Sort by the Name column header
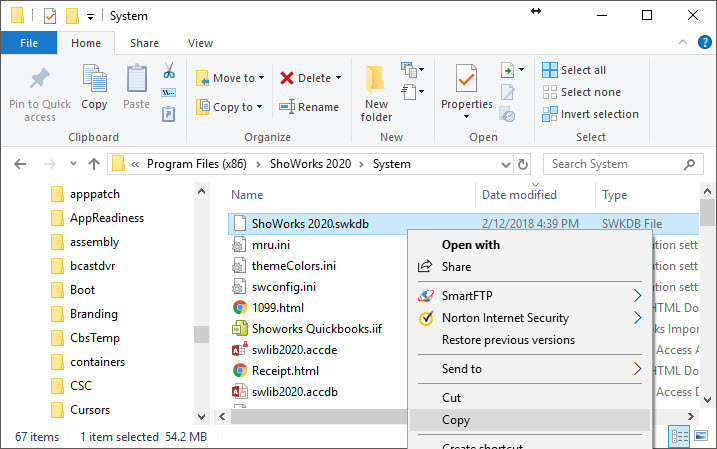 pos(247,195)
